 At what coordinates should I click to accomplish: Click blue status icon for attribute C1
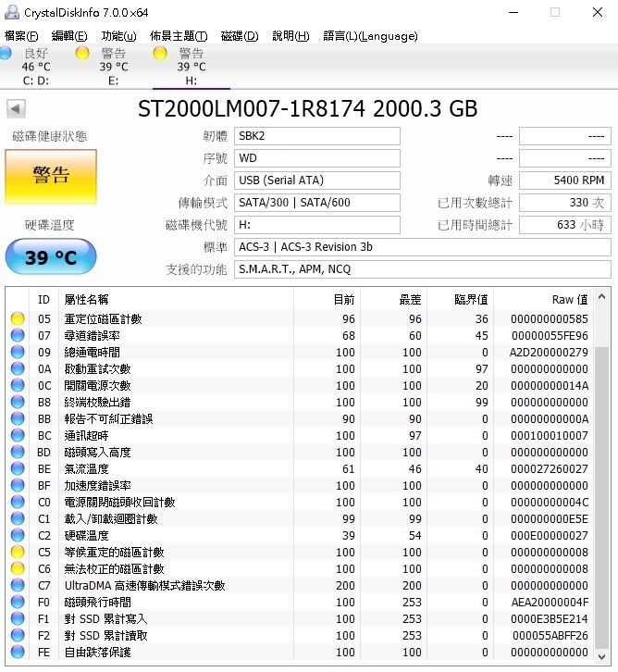tap(18, 518)
